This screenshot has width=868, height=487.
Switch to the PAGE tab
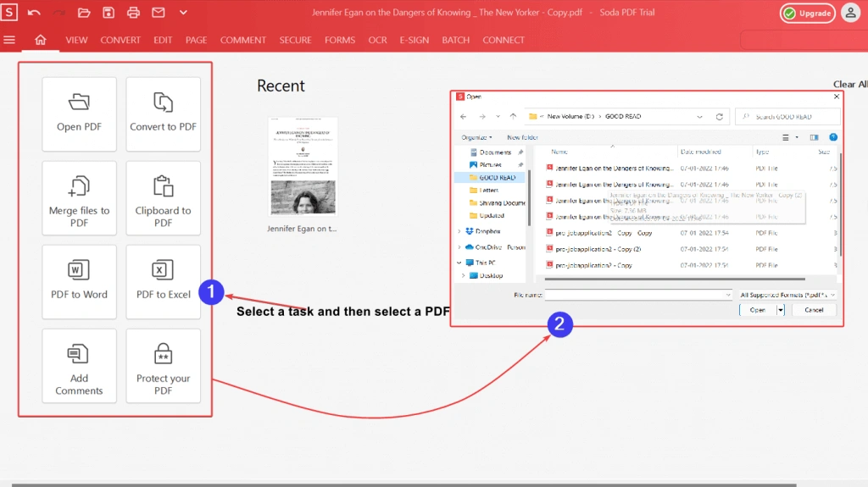[x=196, y=40]
